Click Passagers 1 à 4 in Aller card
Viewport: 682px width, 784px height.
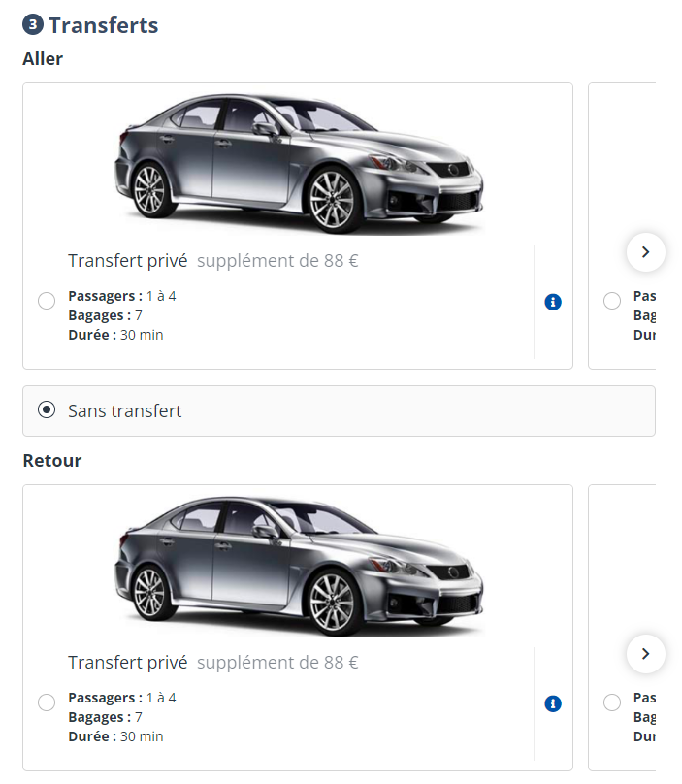coord(122,296)
